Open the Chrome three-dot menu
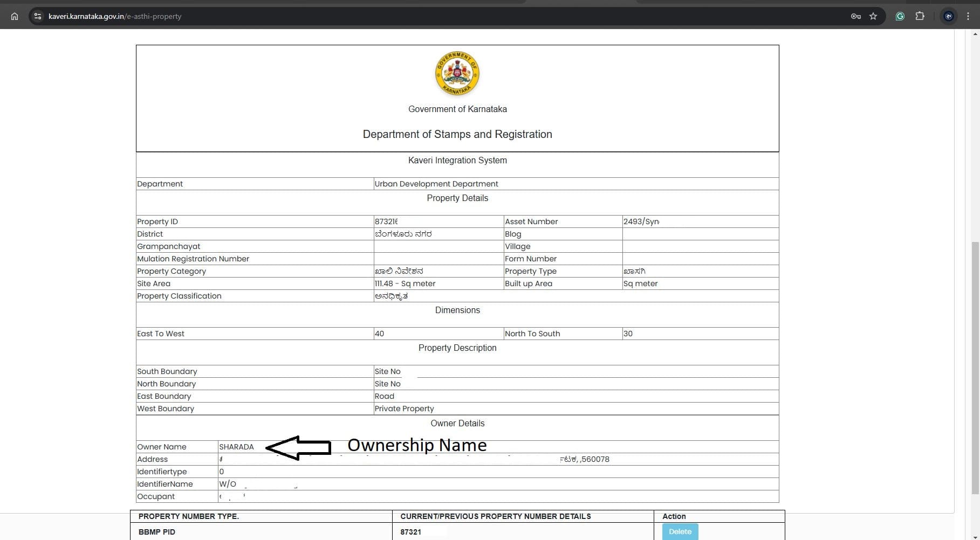980x540 pixels. tap(968, 16)
